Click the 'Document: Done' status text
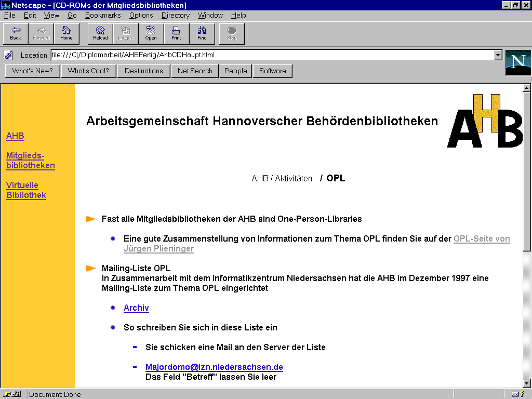Image resolution: width=532 pixels, height=399 pixels. click(x=55, y=395)
